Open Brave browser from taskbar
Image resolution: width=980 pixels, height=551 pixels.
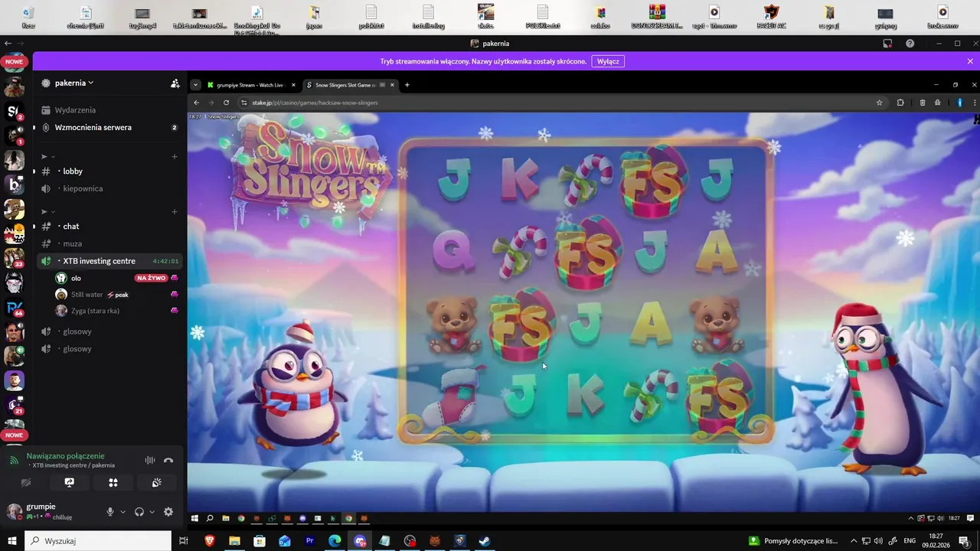pos(210,541)
